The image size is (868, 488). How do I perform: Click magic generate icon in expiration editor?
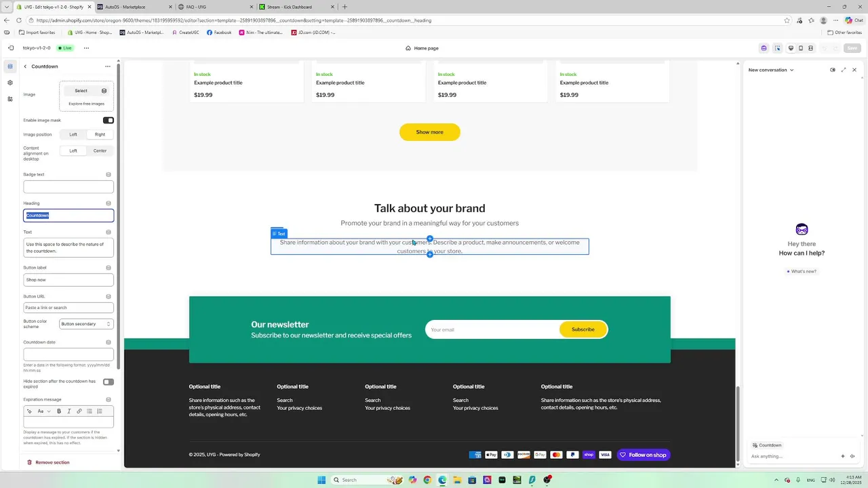click(x=29, y=411)
